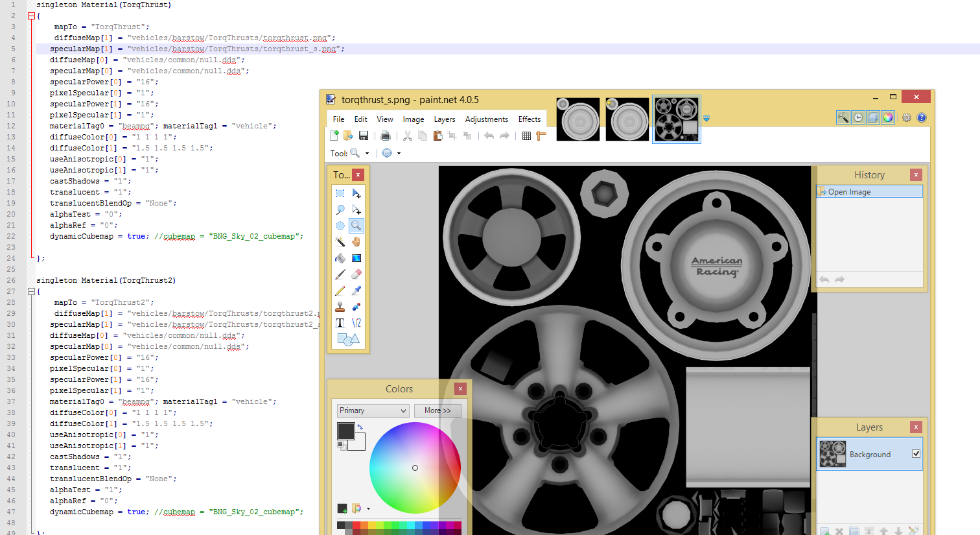980x535 pixels.
Task: Collapse the TorqThrust2 material code block
Action: tap(31, 291)
